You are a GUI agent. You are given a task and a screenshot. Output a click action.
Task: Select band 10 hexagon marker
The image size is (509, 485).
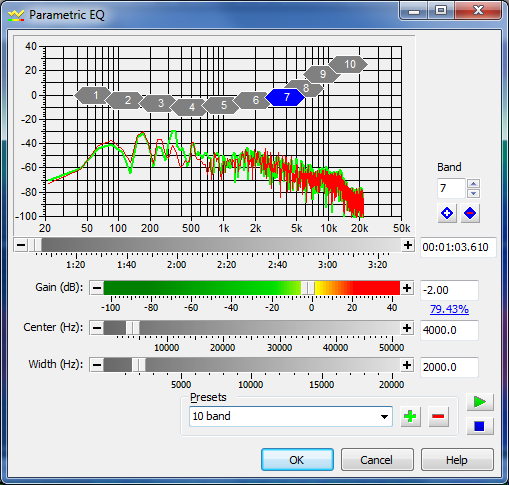tap(349, 64)
